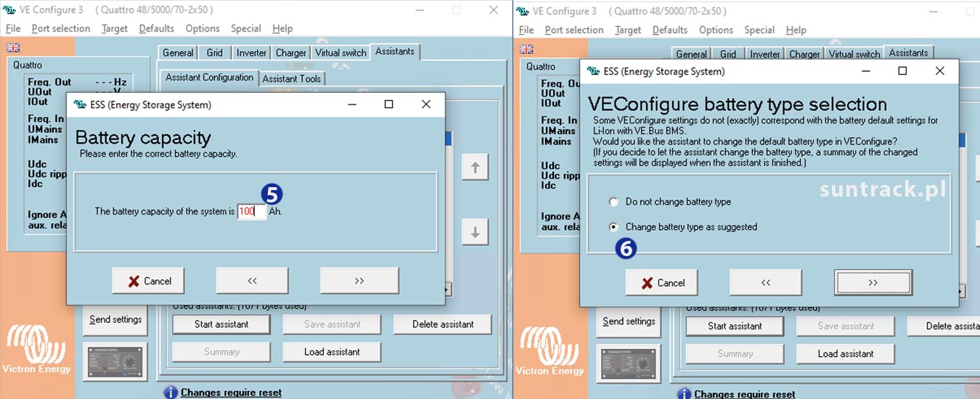Open File menu in the left window
This screenshot has height=399, width=980.
point(14,28)
